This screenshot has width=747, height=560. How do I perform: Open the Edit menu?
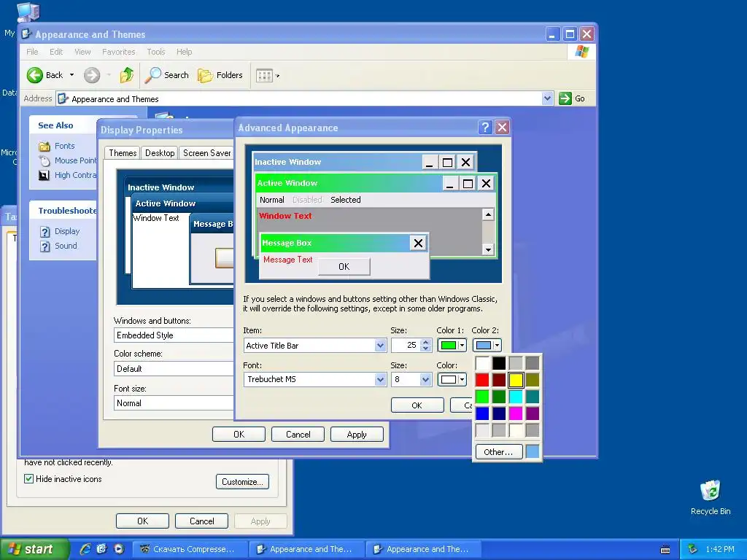pyautogui.click(x=56, y=52)
